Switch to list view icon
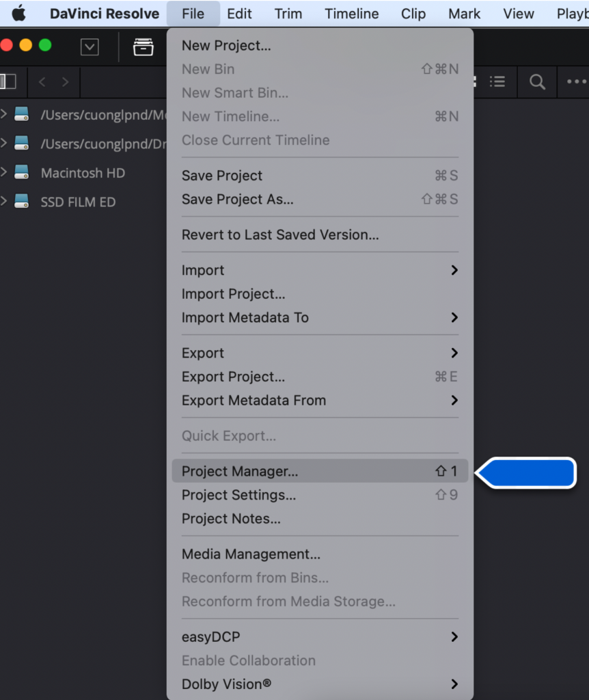 tap(497, 82)
